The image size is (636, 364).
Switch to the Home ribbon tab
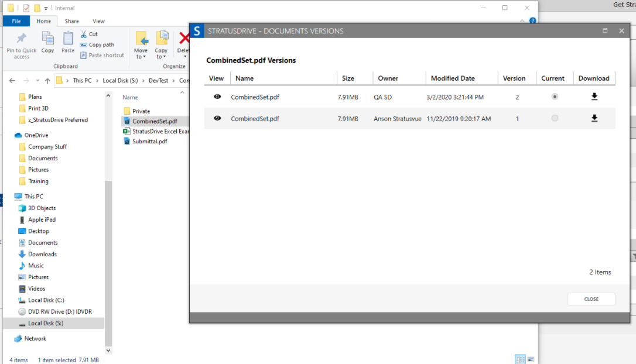pyautogui.click(x=43, y=21)
